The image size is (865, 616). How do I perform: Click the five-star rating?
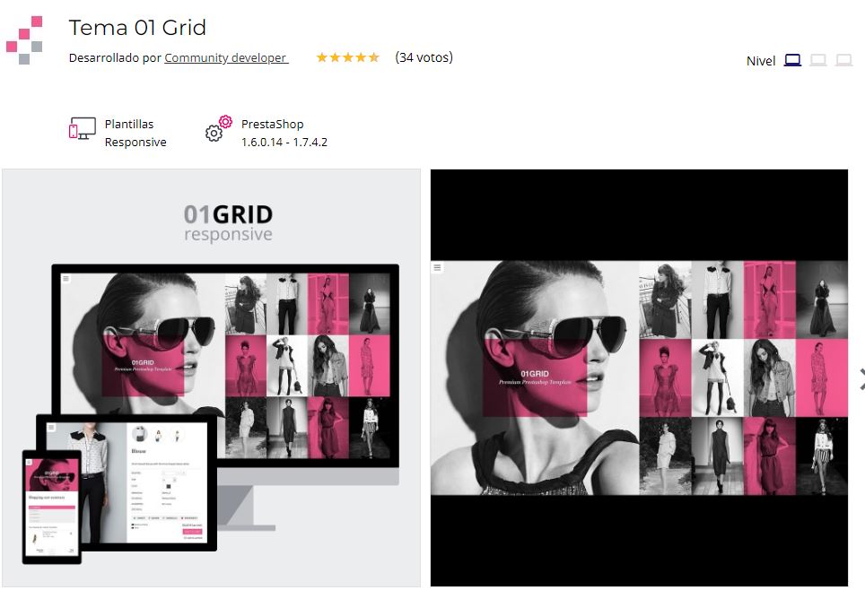(x=347, y=57)
